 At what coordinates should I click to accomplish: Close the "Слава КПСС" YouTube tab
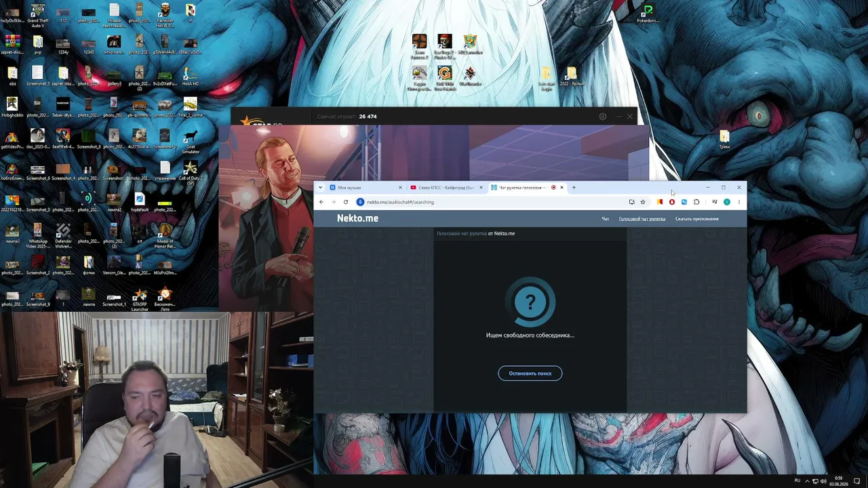click(x=481, y=188)
